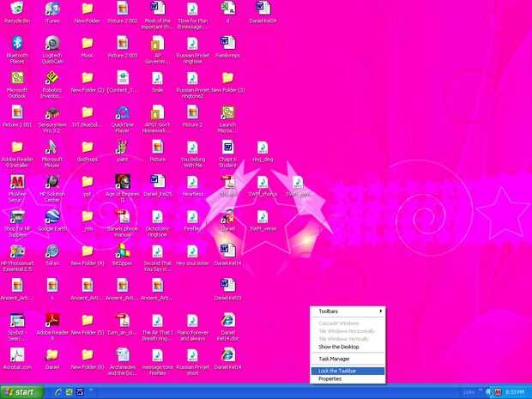The width and height of the screenshot is (532, 399).
Task: Click the second Quick Launch green icon
Action: 70,392
